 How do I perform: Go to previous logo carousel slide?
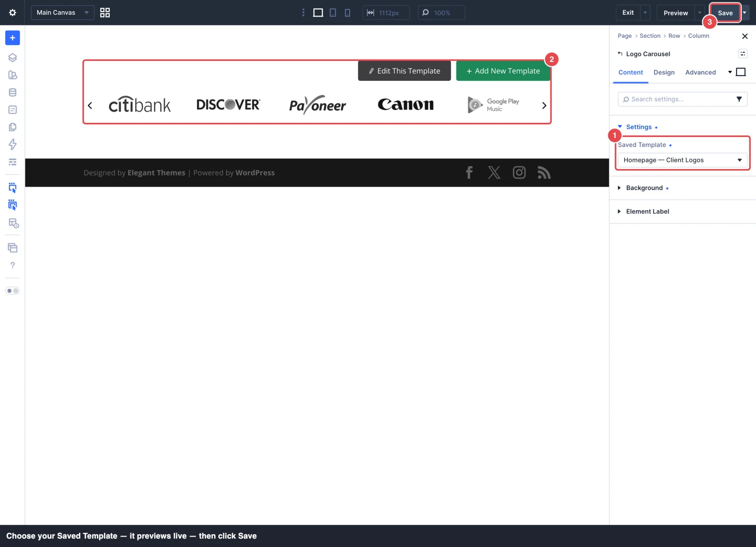coord(90,105)
